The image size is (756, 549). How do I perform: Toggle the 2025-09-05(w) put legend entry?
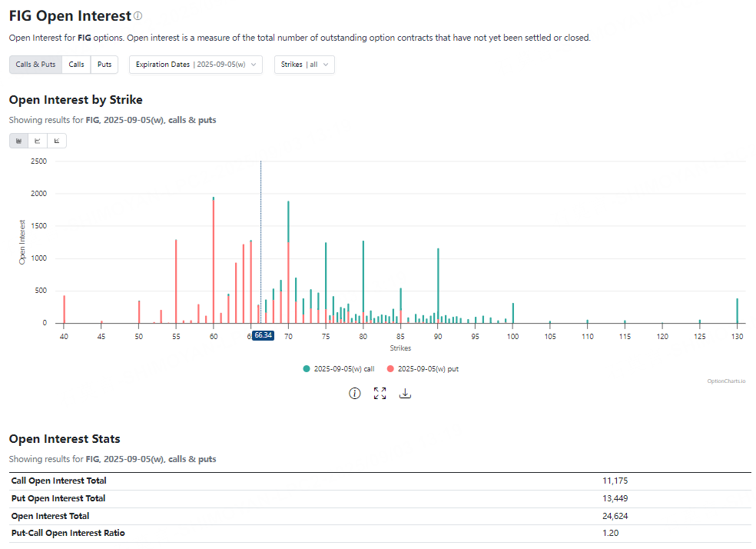point(423,369)
